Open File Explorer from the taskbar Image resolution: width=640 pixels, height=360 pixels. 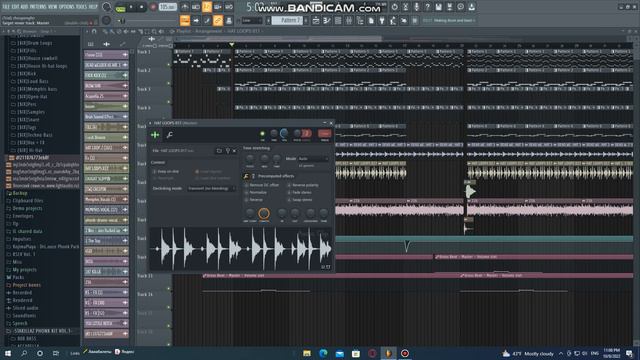point(307,353)
